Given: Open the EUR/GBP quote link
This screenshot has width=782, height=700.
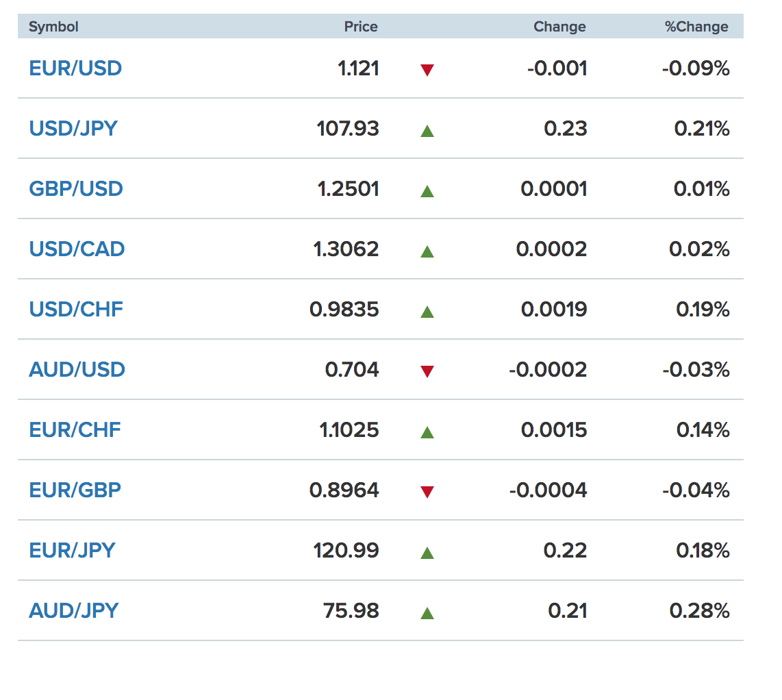Looking at the screenshot, I should [75, 490].
